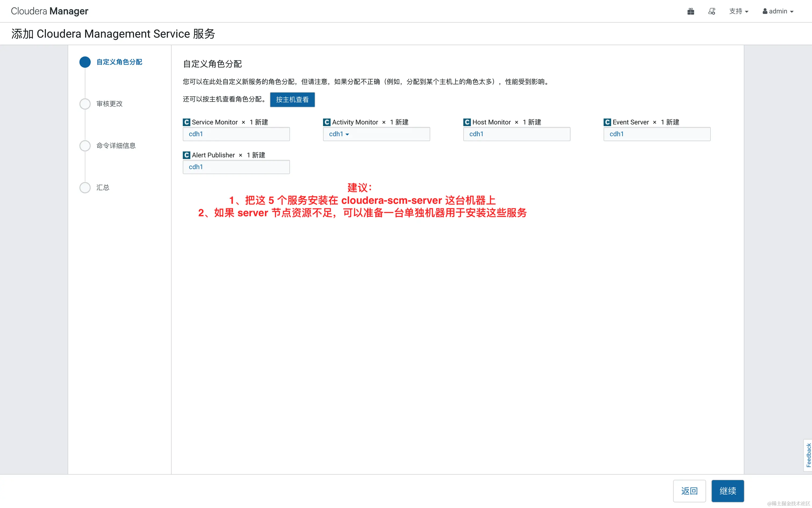Select the Alert Publisher host field cdh1
This screenshot has height=508, width=812.
[x=236, y=167]
